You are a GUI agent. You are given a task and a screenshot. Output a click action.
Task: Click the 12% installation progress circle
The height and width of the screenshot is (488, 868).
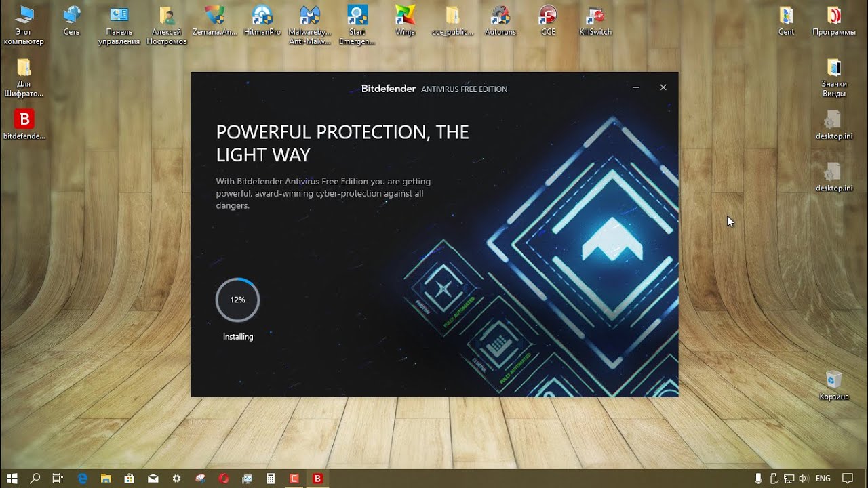tap(237, 300)
